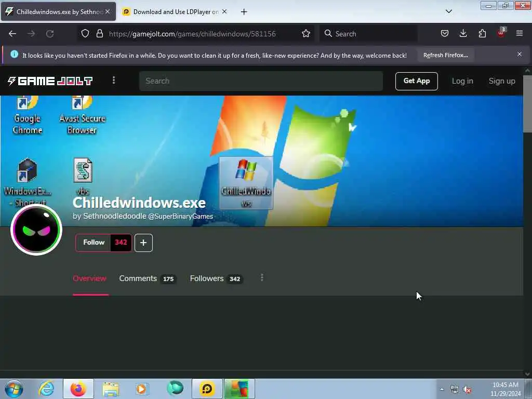The width and height of the screenshot is (532, 399).
Task: Click the Get App button
Action: pos(416,81)
